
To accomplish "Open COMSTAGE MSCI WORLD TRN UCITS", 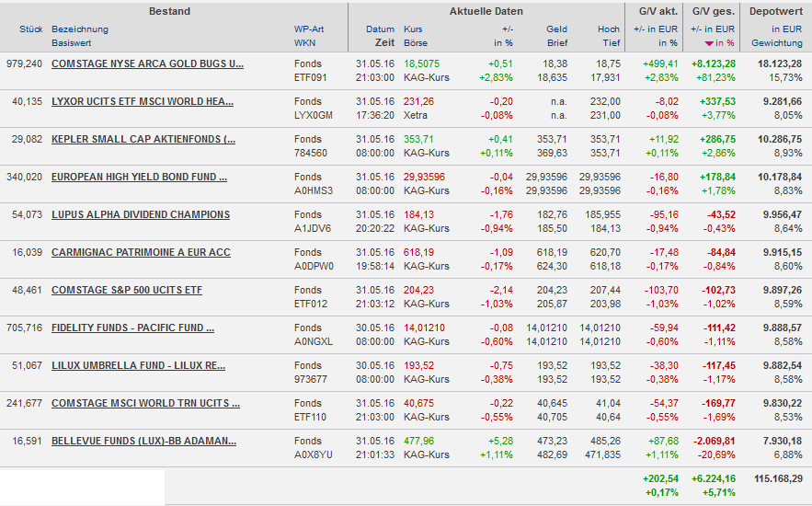I will pos(145,403).
